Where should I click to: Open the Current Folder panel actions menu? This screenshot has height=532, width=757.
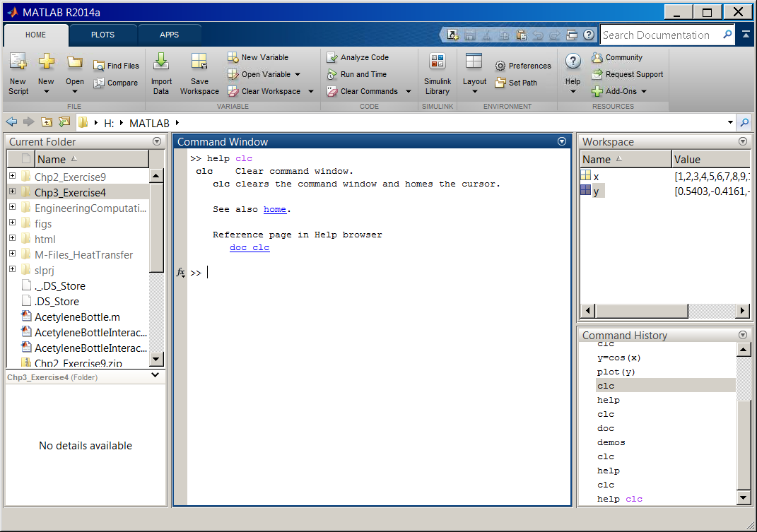pos(157,141)
